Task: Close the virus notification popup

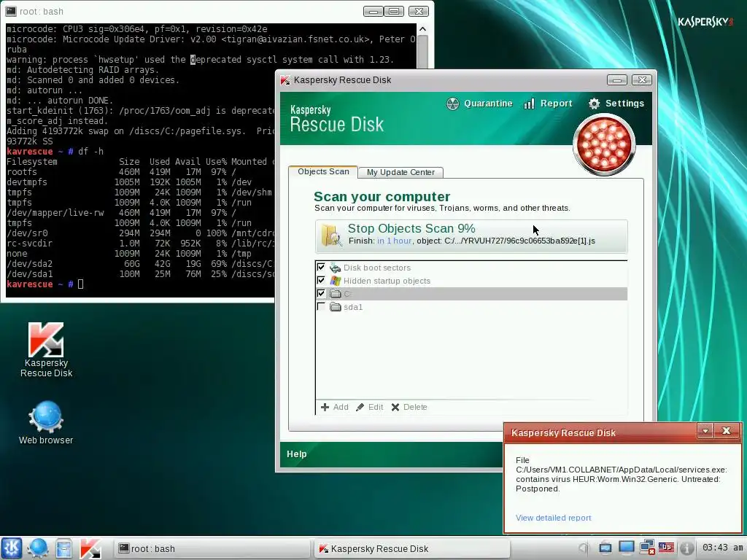Action: tap(727, 432)
